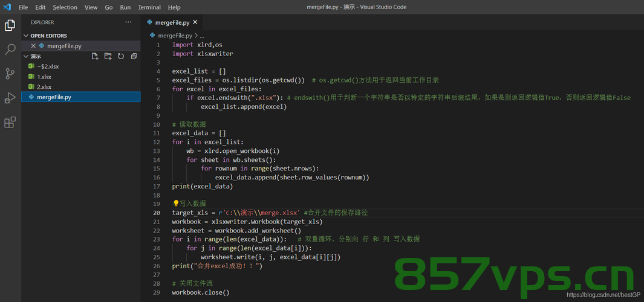The height and width of the screenshot is (302, 644).
Task: Open the Edit menu
Action: [41, 7]
